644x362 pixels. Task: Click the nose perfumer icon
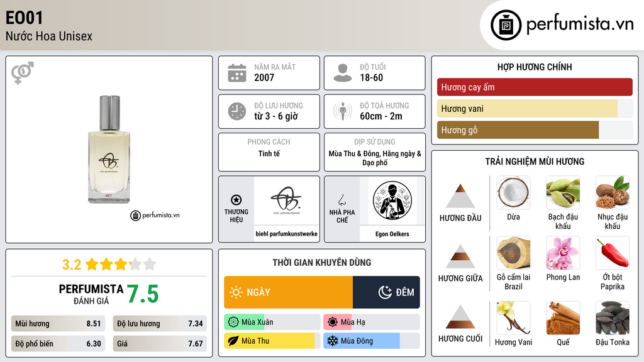[x=341, y=200]
